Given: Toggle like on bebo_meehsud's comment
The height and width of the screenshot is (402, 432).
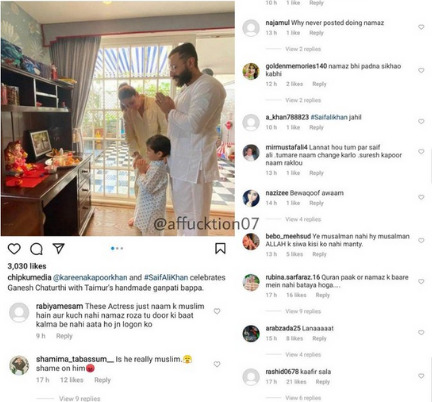Looking at the screenshot, I should coord(421,240).
